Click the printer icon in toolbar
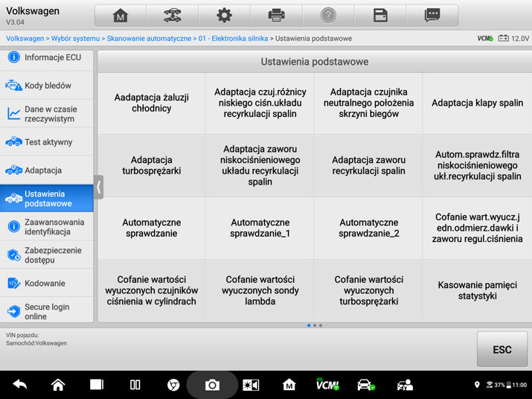Viewport: 532px width, 399px height. (x=276, y=16)
